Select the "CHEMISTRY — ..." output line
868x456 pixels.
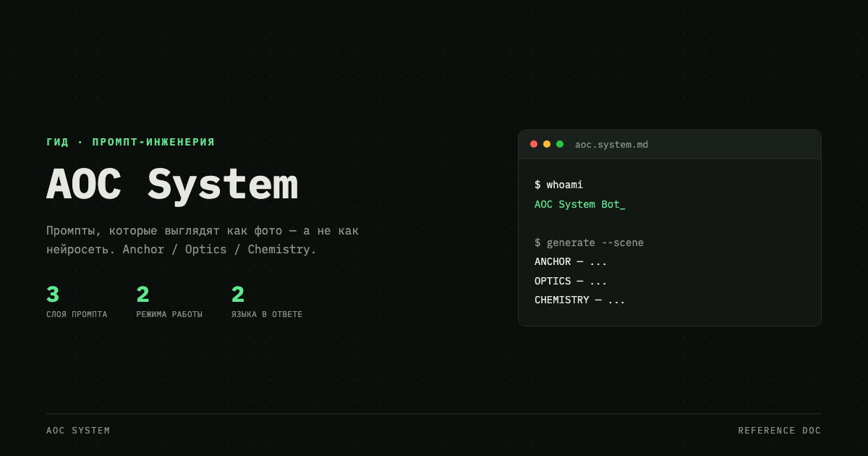pos(579,300)
